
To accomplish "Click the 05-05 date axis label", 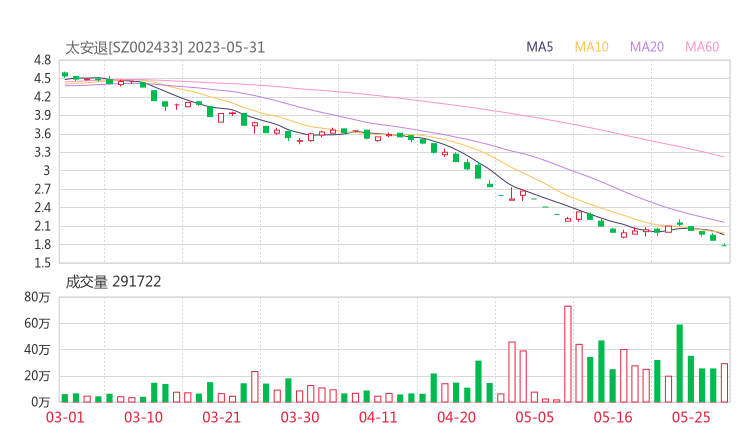I will click(x=534, y=417).
